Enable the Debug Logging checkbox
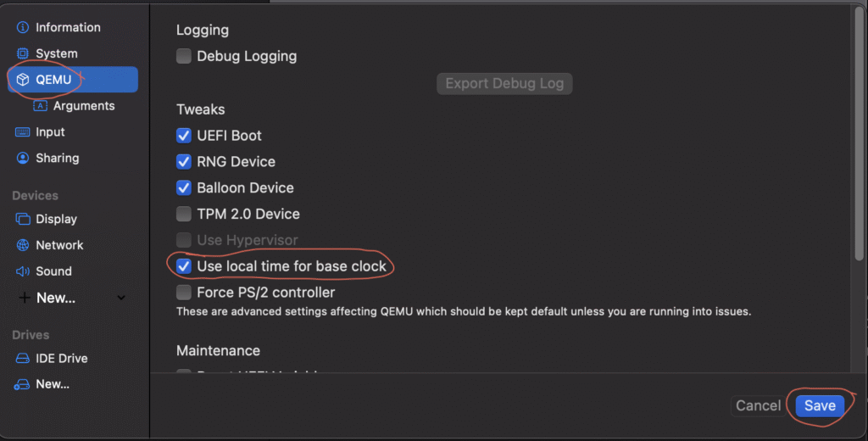The width and height of the screenshot is (868, 441). 184,57
